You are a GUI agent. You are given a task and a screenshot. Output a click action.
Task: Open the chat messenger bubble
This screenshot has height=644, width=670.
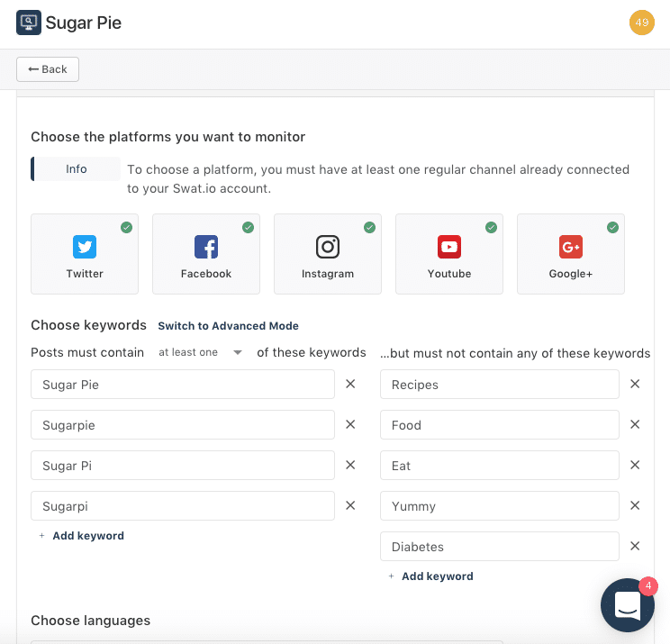point(628,605)
